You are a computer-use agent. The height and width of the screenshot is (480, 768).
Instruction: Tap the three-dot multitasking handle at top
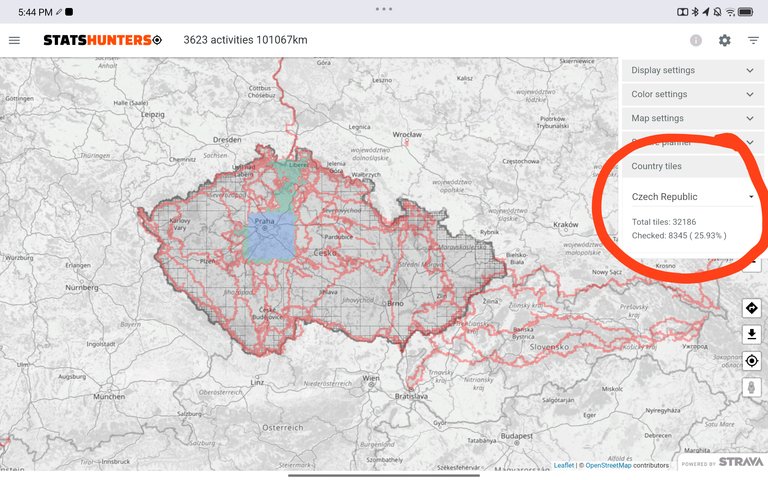pos(384,8)
